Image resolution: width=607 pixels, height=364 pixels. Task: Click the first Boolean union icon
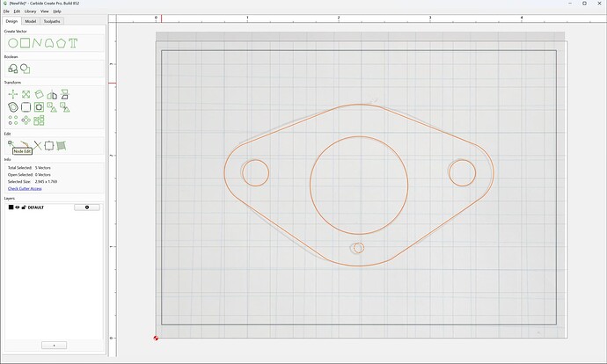pos(13,69)
